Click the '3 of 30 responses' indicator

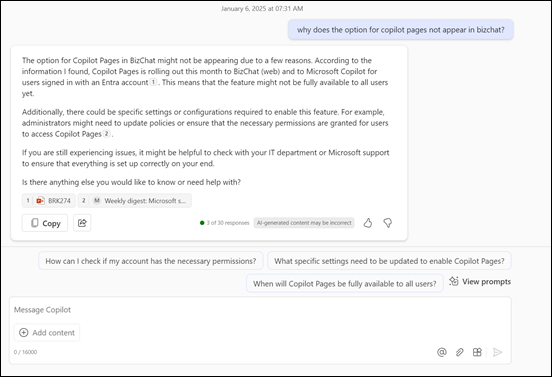click(225, 223)
